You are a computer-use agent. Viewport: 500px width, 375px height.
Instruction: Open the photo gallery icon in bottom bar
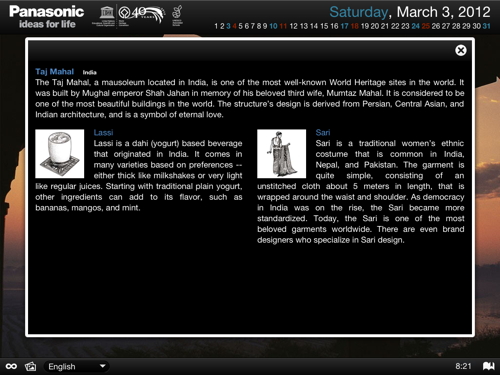[30, 366]
